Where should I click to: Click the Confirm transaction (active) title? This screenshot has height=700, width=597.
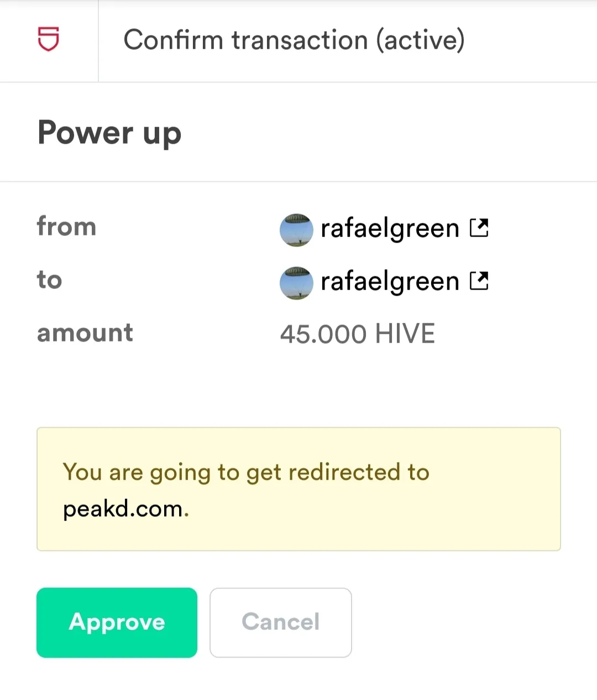(x=294, y=40)
